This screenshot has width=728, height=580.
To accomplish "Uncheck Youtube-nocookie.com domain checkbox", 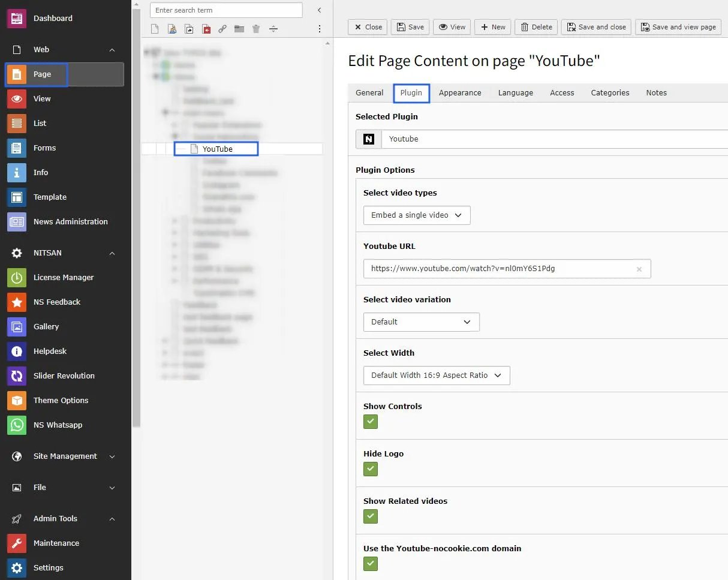I will [371, 564].
